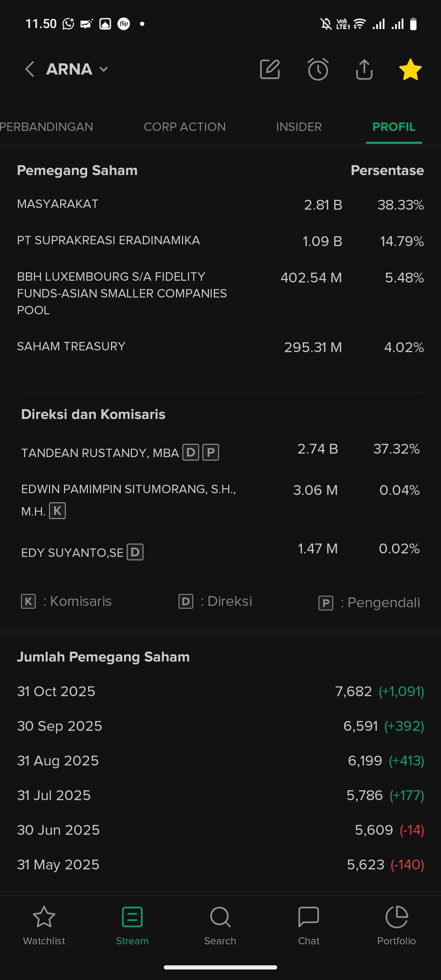Expand the ARNA stock dropdown
Screen dimensions: 441x980
(104, 69)
